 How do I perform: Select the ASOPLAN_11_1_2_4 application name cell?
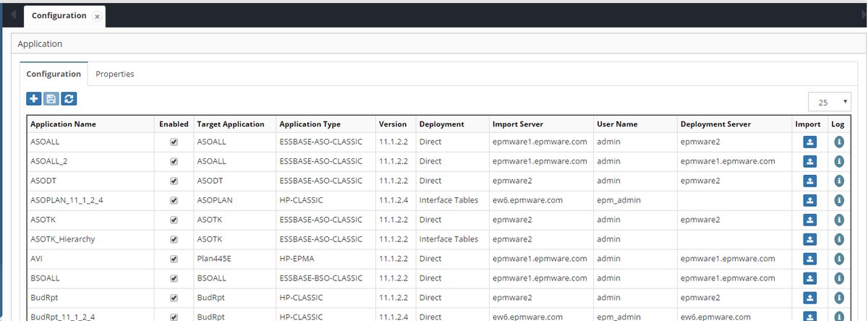tap(91, 201)
